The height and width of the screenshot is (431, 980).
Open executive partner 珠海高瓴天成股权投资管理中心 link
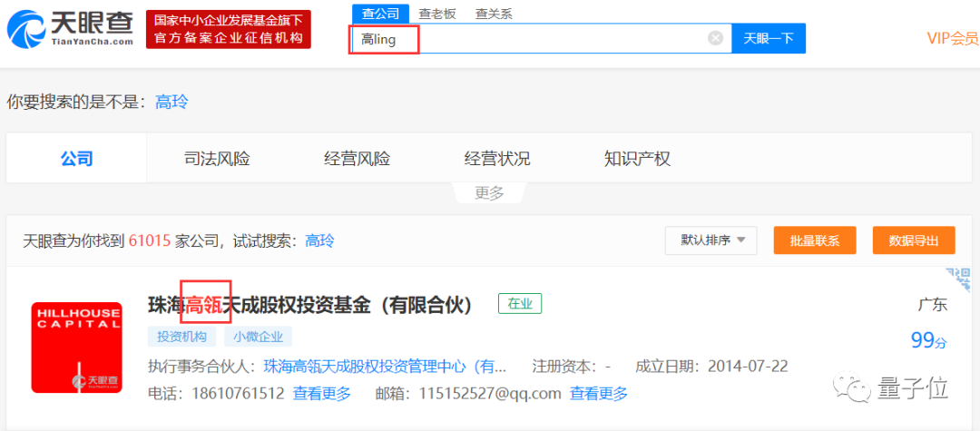tap(385, 366)
